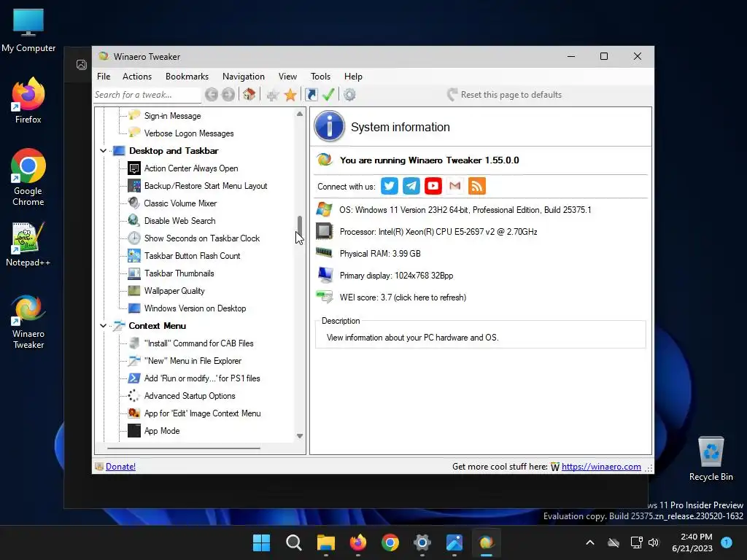Select "Install" Command for CAB Files
The width and height of the screenshot is (747, 560).
point(198,343)
